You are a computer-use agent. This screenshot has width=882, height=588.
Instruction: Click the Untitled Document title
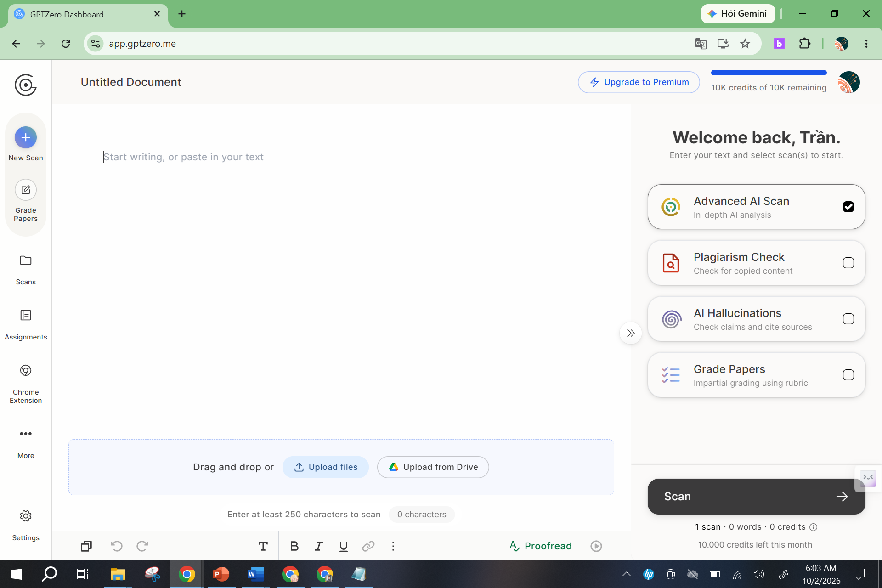point(131,82)
